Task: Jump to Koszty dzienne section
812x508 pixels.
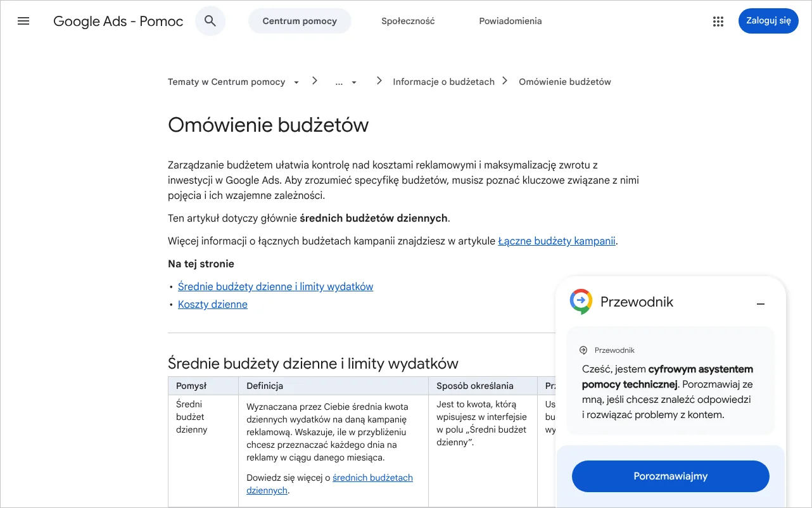Action: coord(213,304)
